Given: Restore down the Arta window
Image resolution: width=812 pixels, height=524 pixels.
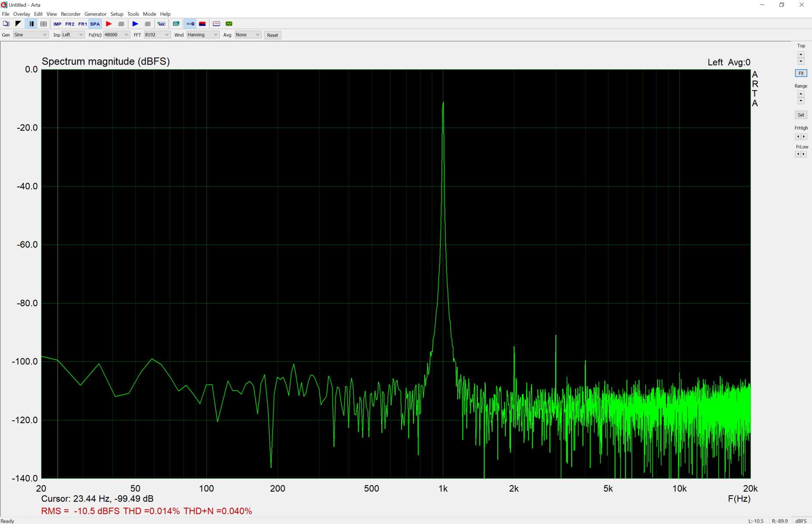Looking at the screenshot, I should click(x=782, y=5).
